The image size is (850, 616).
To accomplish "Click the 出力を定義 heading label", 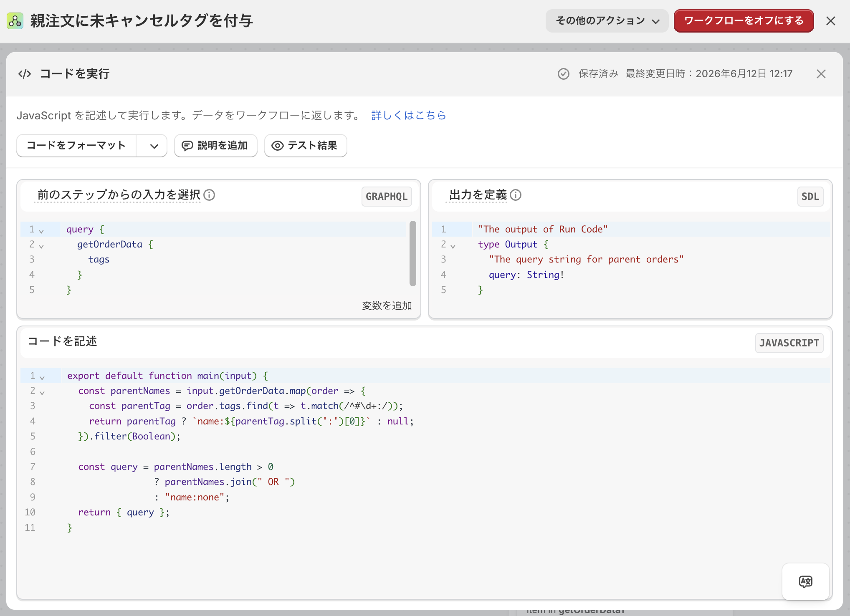I will 478,195.
